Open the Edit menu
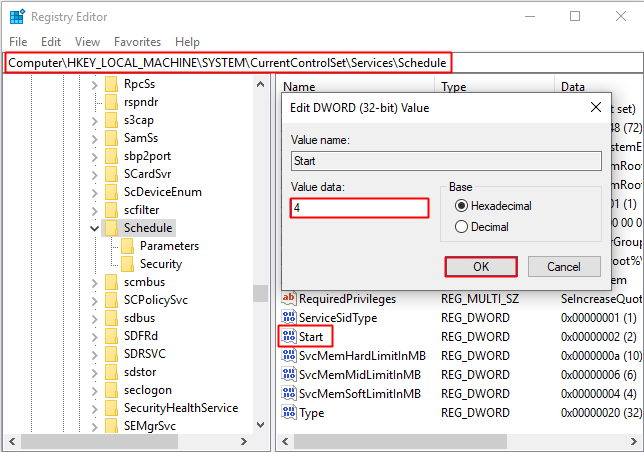This screenshot has height=452, width=644. pos(51,42)
